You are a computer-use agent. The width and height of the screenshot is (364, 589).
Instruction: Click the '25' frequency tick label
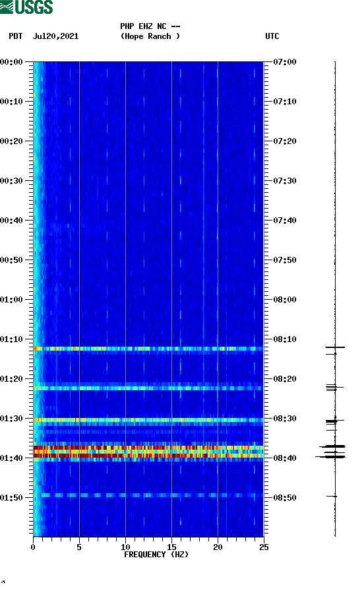pos(264,547)
